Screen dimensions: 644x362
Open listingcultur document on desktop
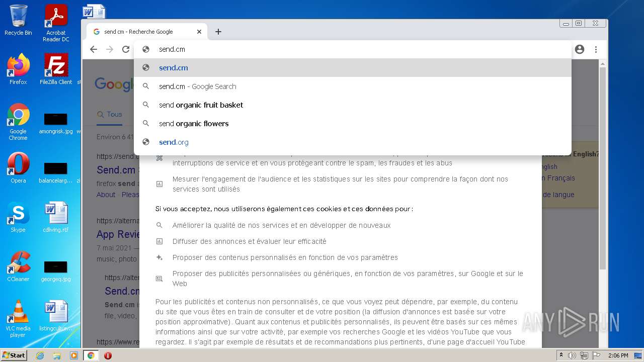click(56, 316)
